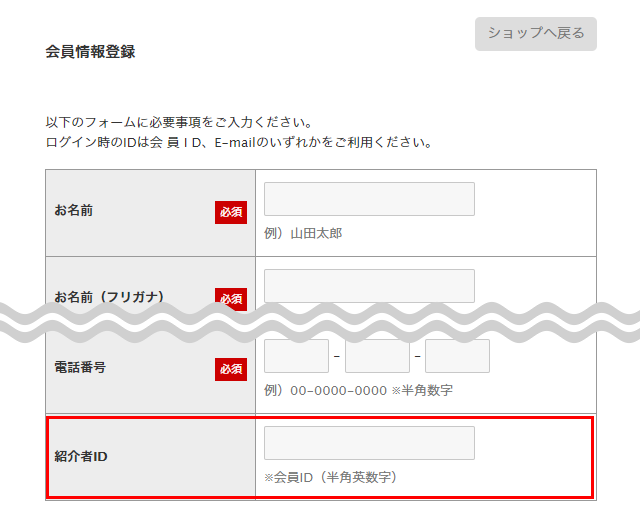Focus the お名前 text input field
The width and height of the screenshot is (640, 524).
pos(369,199)
